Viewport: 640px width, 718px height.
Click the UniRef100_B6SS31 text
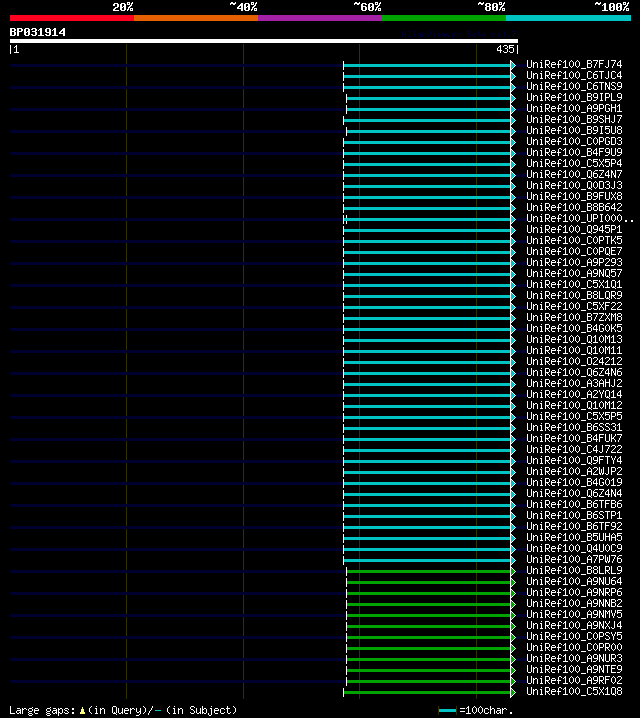574,427
